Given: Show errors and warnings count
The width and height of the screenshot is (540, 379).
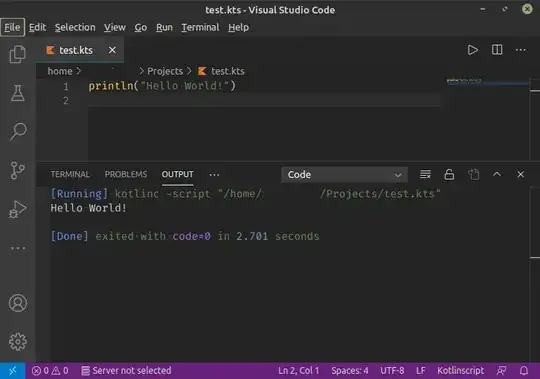Looking at the screenshot, I should [x=50, y=371].
